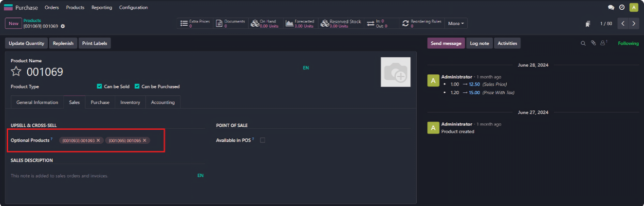
Task: Click the Send message button
Action: point(446,43)
